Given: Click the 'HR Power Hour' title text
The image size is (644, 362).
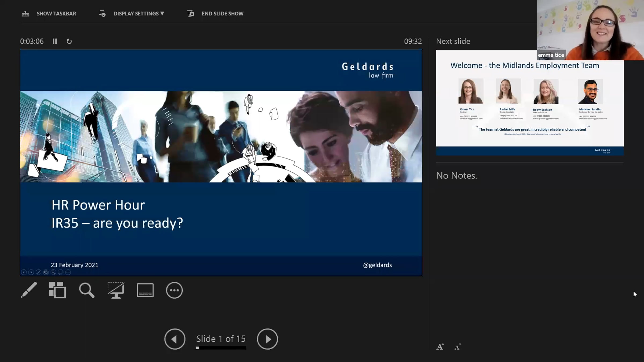Looking at the screenshot, I should (x=98, y=205).
